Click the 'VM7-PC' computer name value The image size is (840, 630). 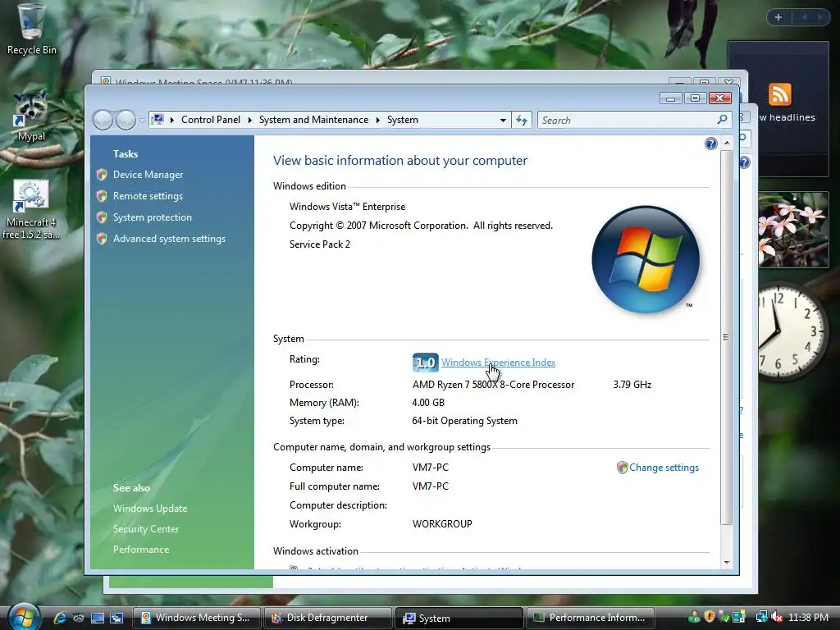430,468
